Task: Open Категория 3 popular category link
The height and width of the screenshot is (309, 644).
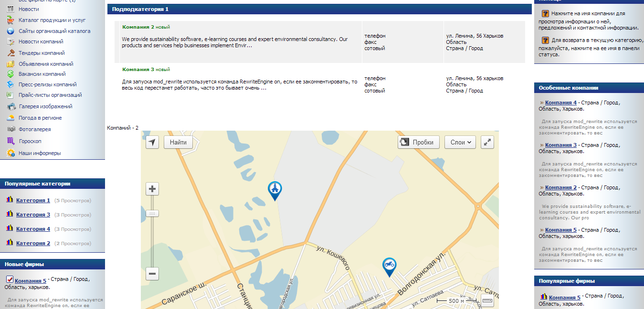Action: [33, 215]
